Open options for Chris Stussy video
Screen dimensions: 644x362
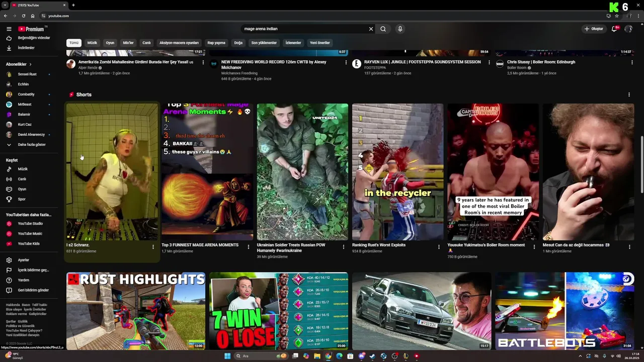pyautogui.click(x=632, y=62)
